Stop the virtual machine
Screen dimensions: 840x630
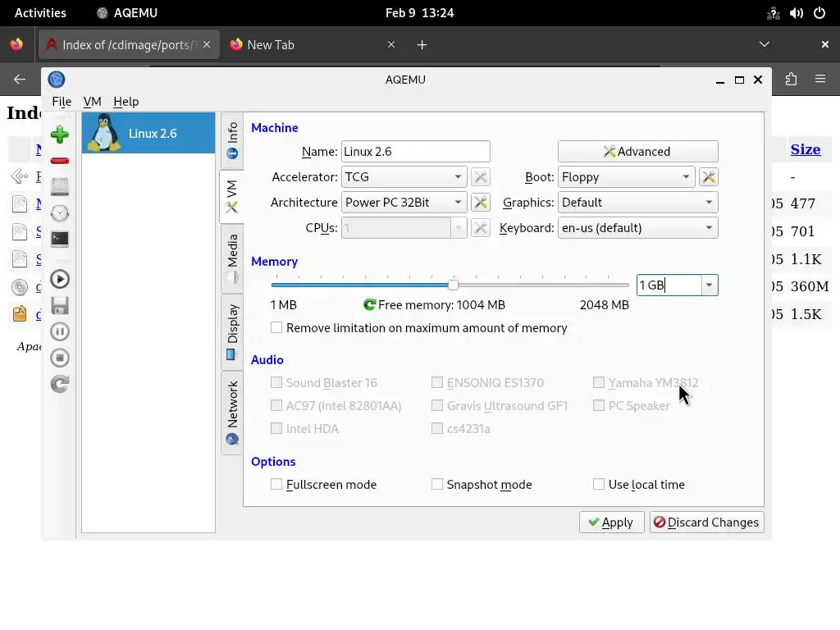(59, 358)
